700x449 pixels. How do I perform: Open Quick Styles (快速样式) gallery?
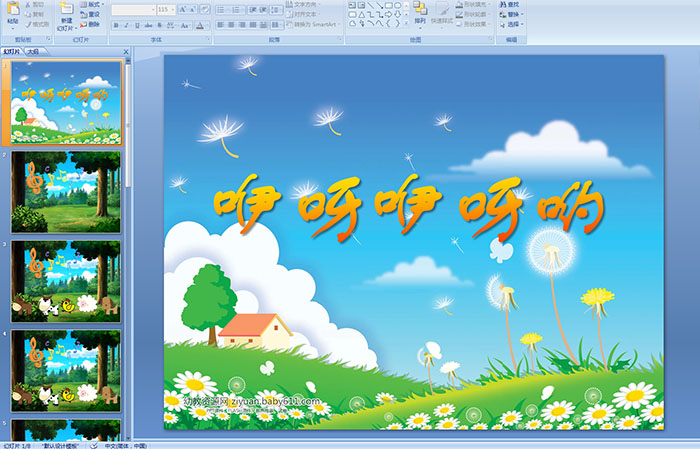(442, 15)
